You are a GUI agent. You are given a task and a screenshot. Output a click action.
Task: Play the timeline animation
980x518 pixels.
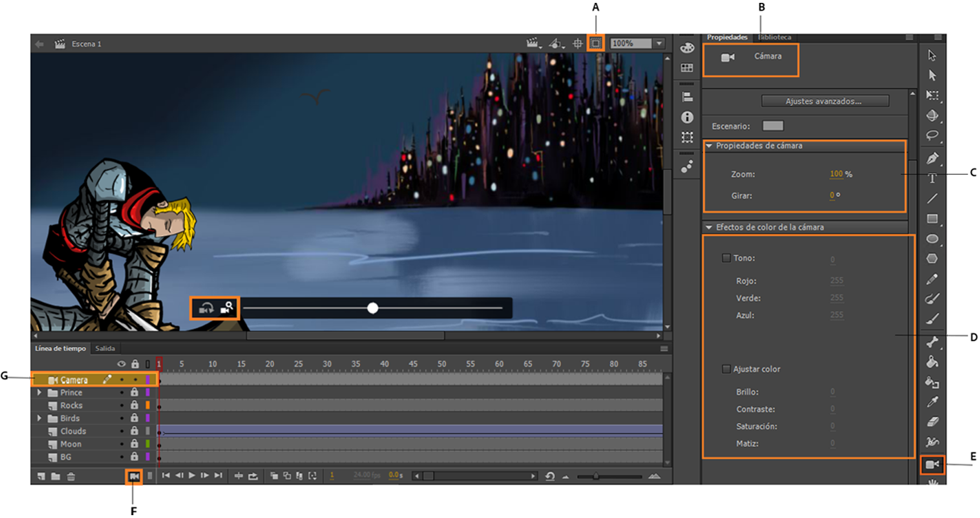(192, 476)
